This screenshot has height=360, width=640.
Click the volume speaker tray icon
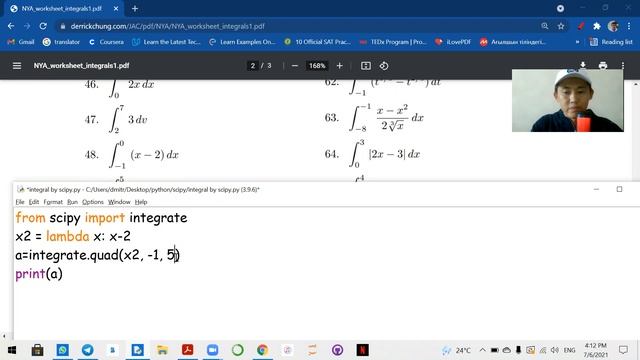tap(555, 350)
